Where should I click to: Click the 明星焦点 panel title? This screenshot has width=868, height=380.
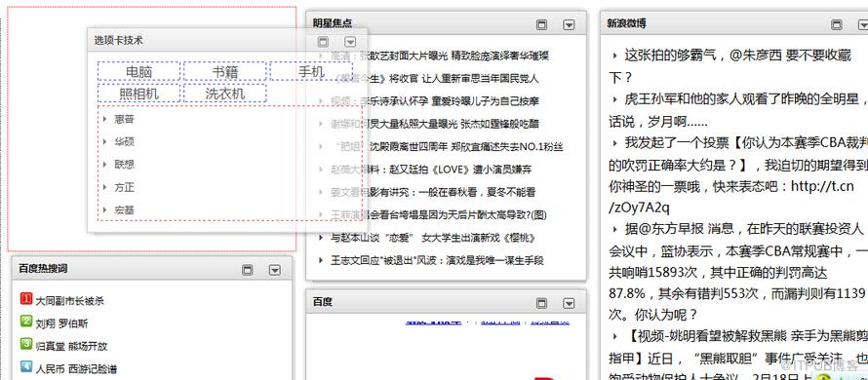pos(333,23)
